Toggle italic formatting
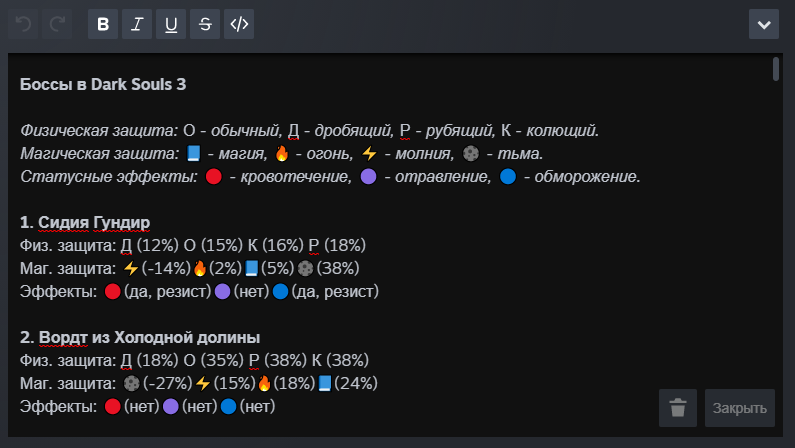Image resolution: width=795 pixels, height=448 pixels. tap(137, 24)
